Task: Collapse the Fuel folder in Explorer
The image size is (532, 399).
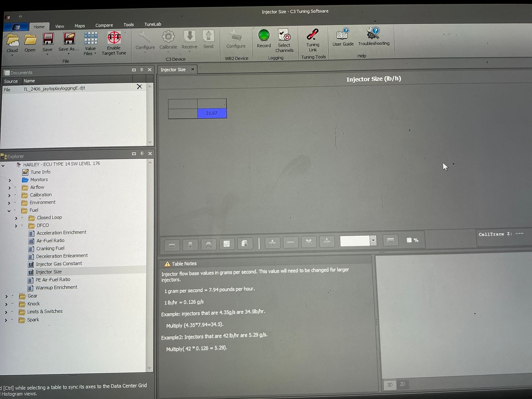Action: tap(9, 211)
